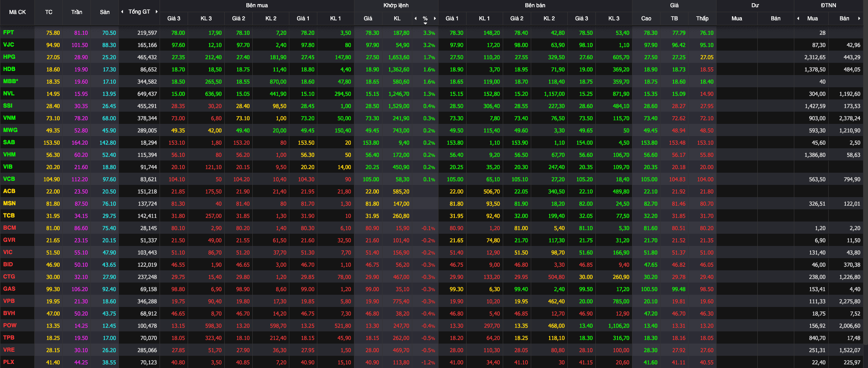868x368 pixels.
Task: Click the Bên mua group header
Action: click(x=257, y=5)
